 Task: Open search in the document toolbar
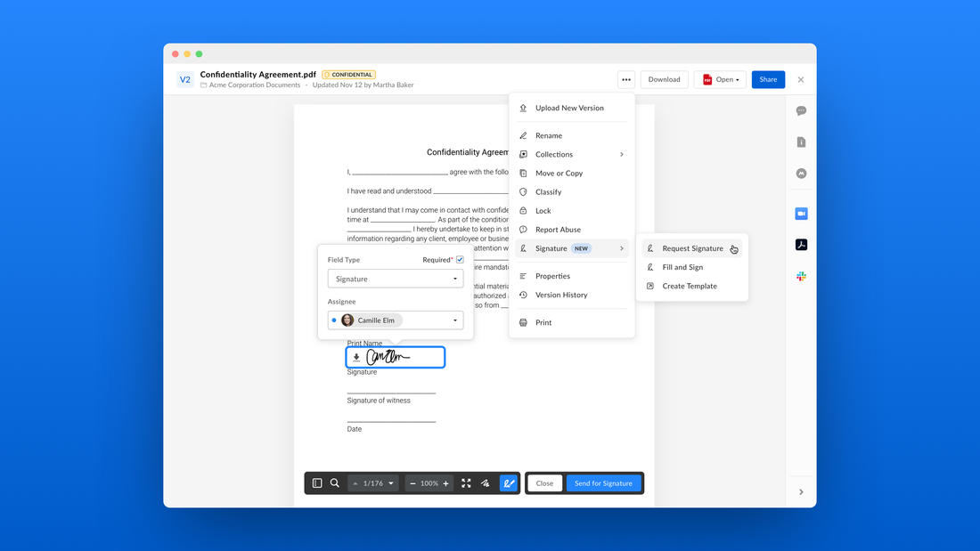(335, 483)
